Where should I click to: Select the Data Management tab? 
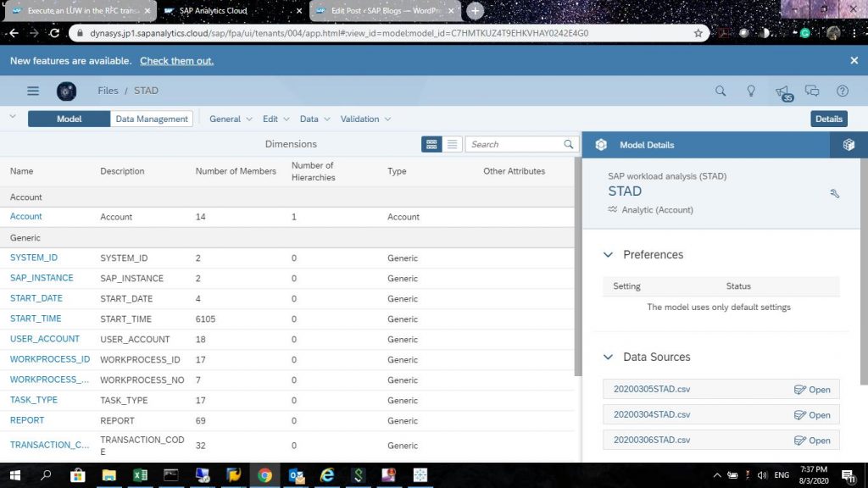(x=152, y=119)
